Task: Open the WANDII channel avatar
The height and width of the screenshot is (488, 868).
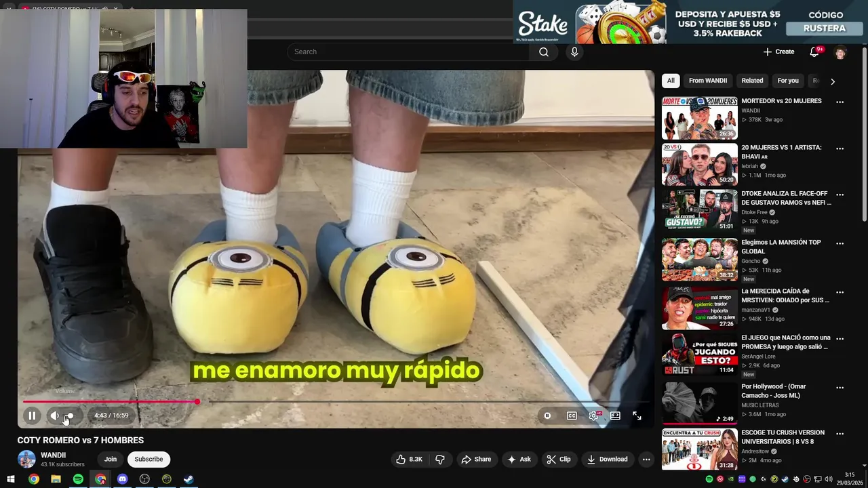Action: 26,459
